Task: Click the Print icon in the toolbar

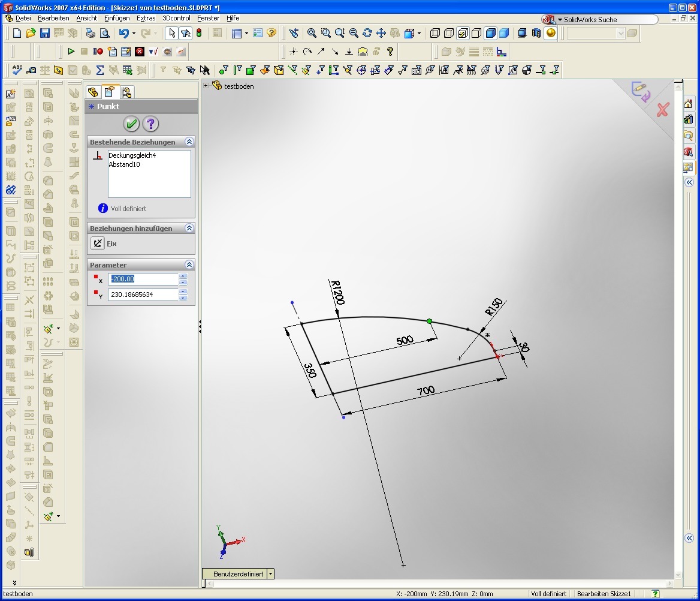Action: [x=90, y=34]
